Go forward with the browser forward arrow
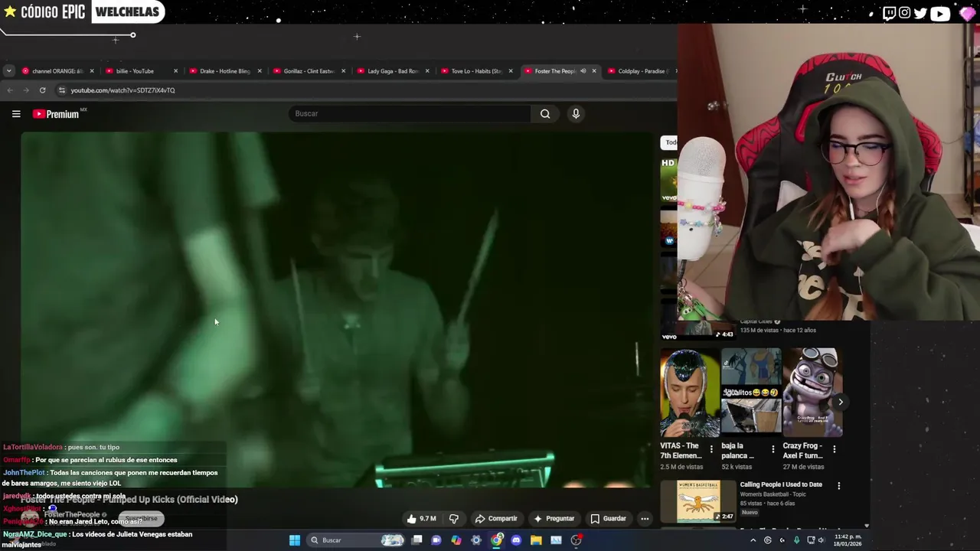Viewport: 980px width, 551px height. pyautogui.click(x=26, y=90)
